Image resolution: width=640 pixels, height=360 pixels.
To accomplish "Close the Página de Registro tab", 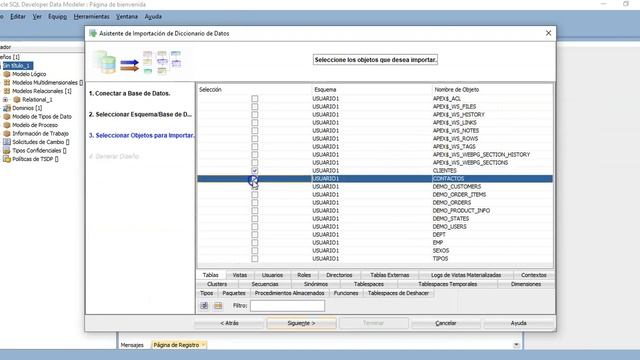I will click(203, 345).
